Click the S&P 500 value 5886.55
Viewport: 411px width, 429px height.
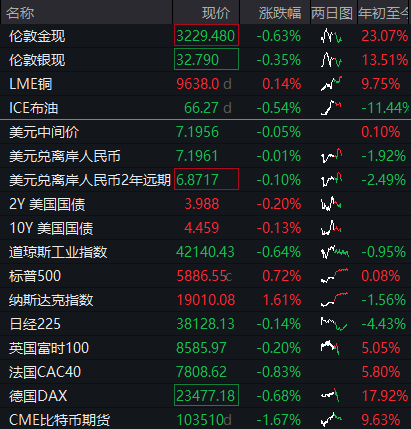[x=202, y=276]
